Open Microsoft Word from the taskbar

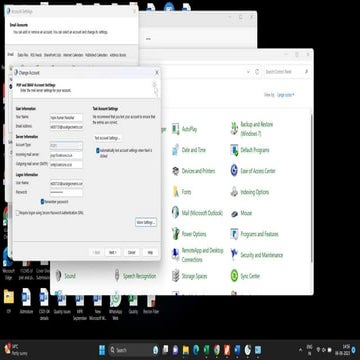(237, 350)
